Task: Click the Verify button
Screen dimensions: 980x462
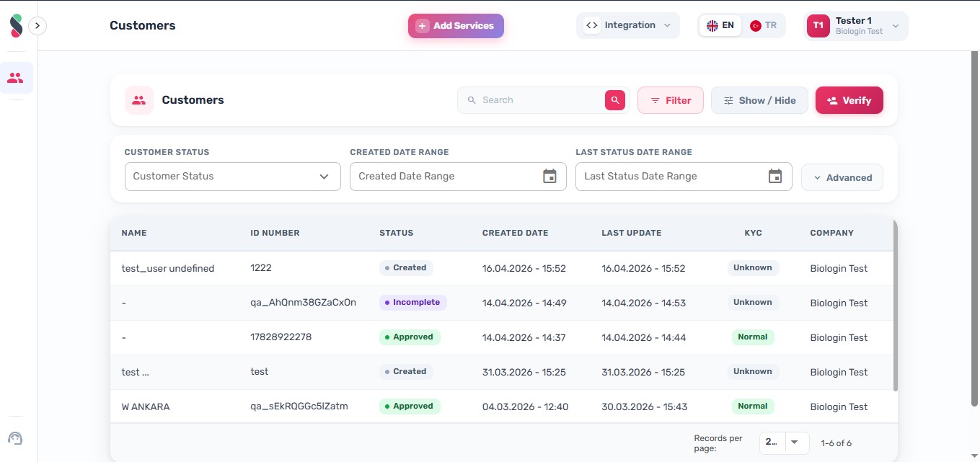Action: point(849,100)
